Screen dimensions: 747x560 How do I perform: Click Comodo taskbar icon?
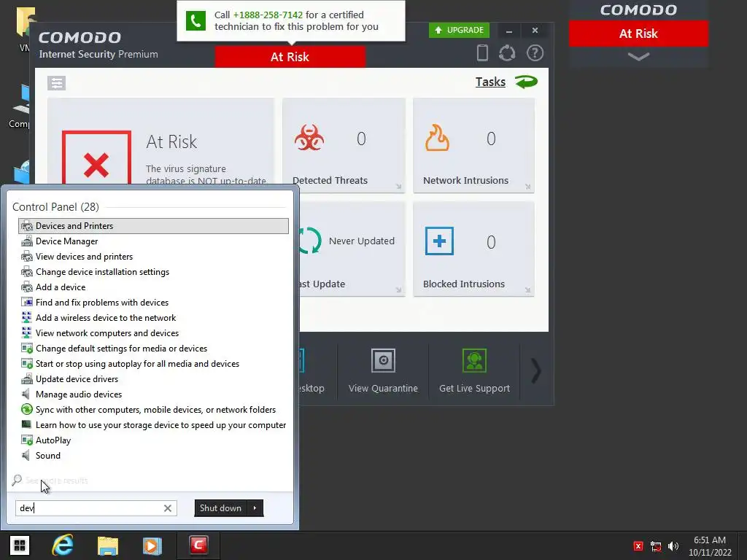[x=198, y=545]
